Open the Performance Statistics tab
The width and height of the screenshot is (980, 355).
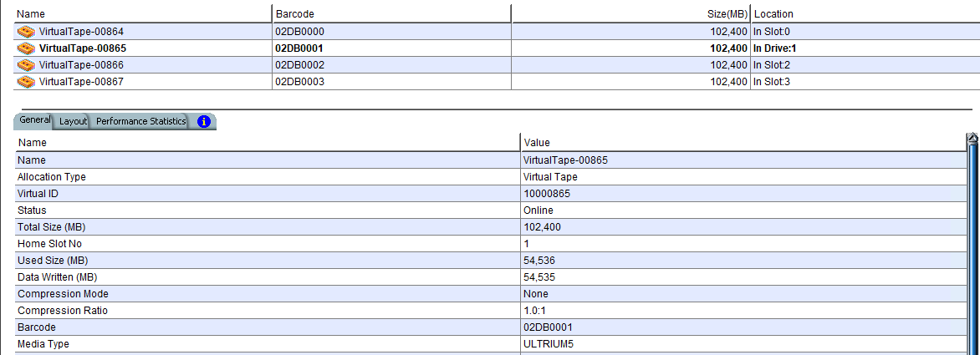pos(140,122)
